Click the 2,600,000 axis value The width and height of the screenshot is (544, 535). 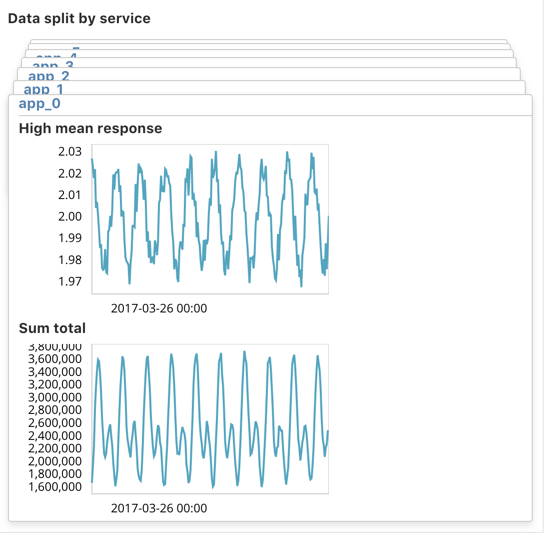(55, 423)
